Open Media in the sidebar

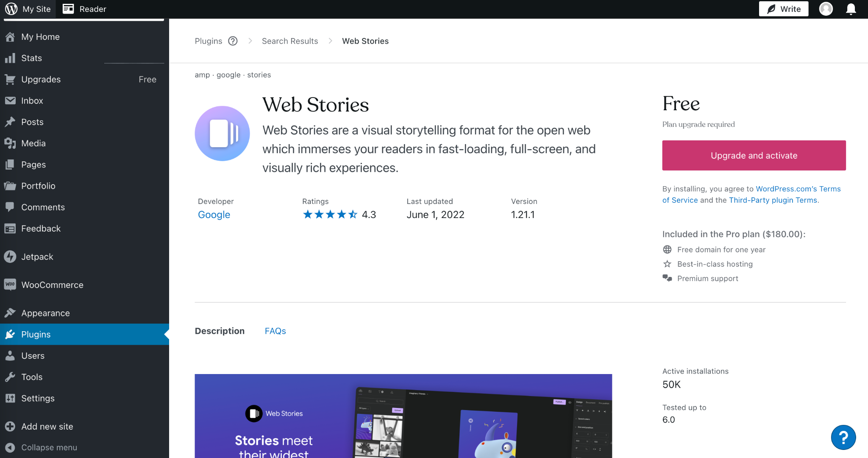click(84, 143)
